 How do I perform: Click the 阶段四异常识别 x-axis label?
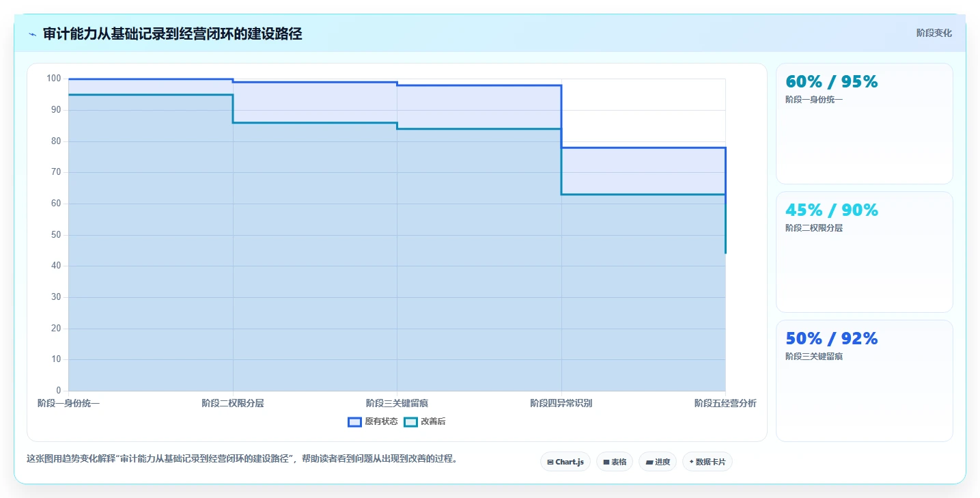(x=561, y=403)
